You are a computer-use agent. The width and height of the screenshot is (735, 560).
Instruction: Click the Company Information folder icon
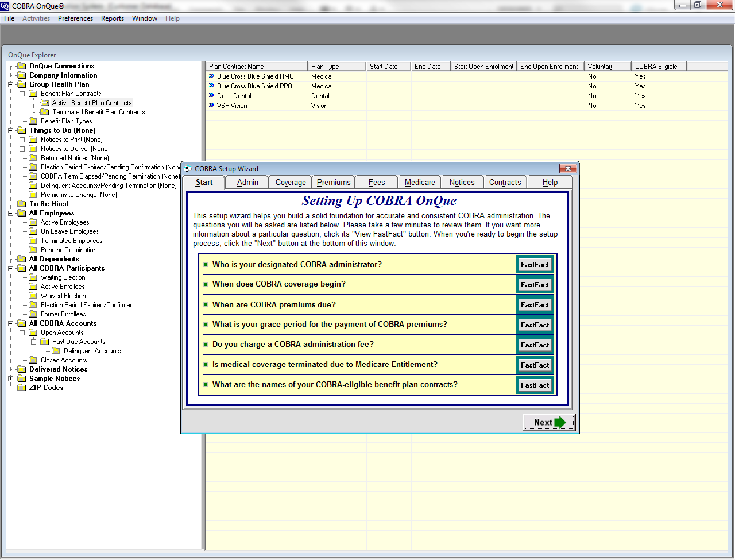tap(22, 75)
